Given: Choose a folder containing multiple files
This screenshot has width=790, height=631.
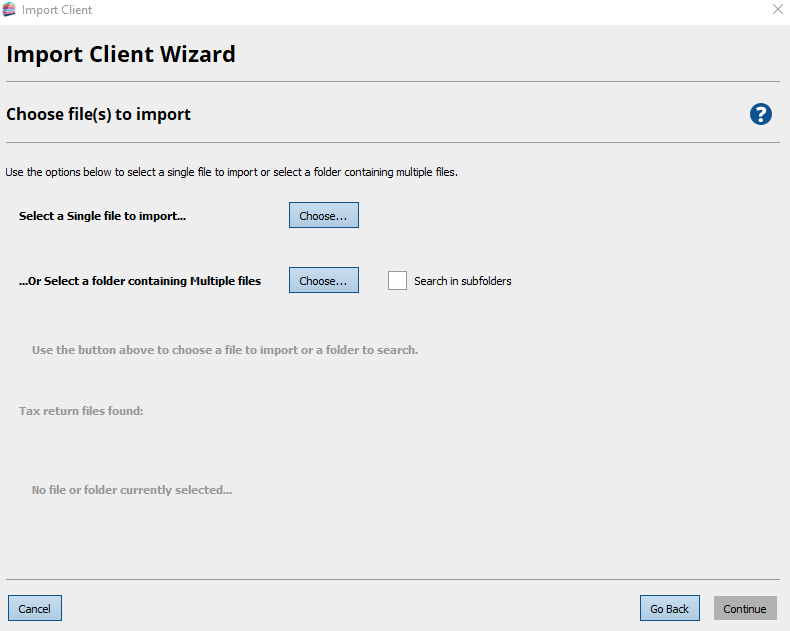Looking at the screenshot, I should (x=323, y=281).
